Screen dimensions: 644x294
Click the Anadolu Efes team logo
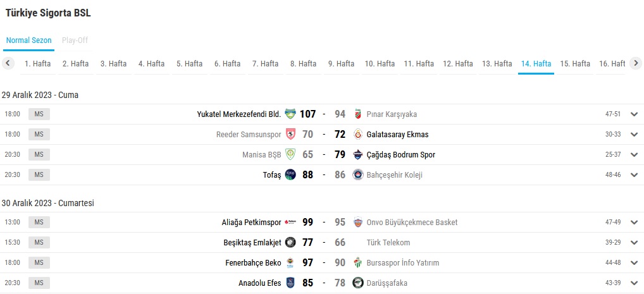290,283
